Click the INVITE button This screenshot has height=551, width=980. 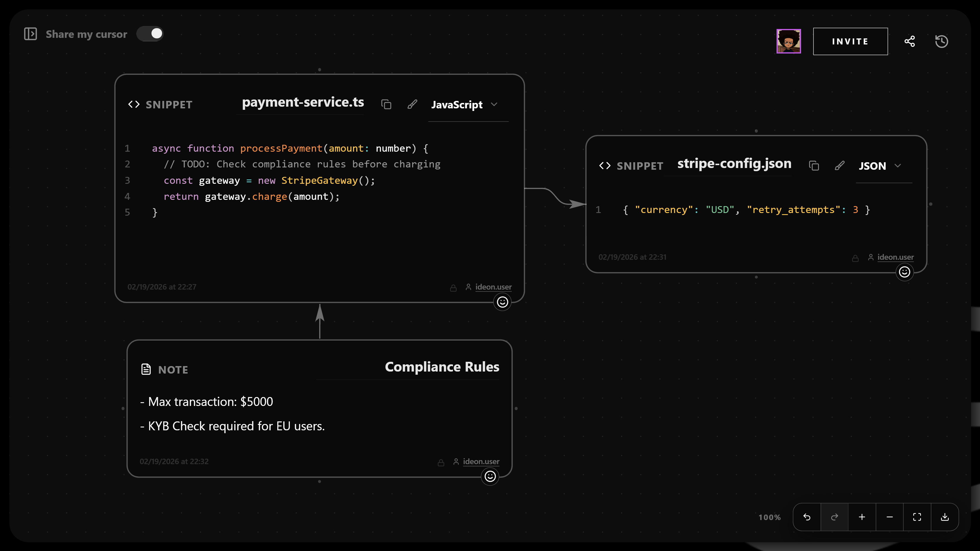click(850, 41)
